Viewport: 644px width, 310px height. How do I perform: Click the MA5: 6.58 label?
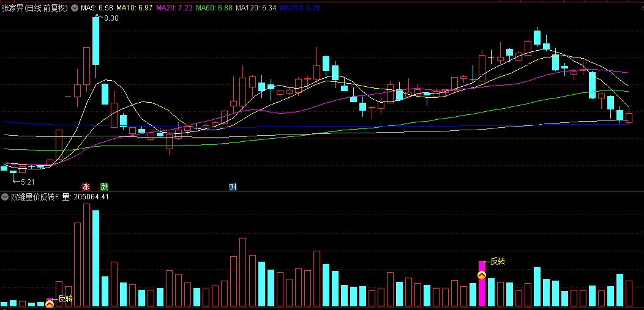97,8
